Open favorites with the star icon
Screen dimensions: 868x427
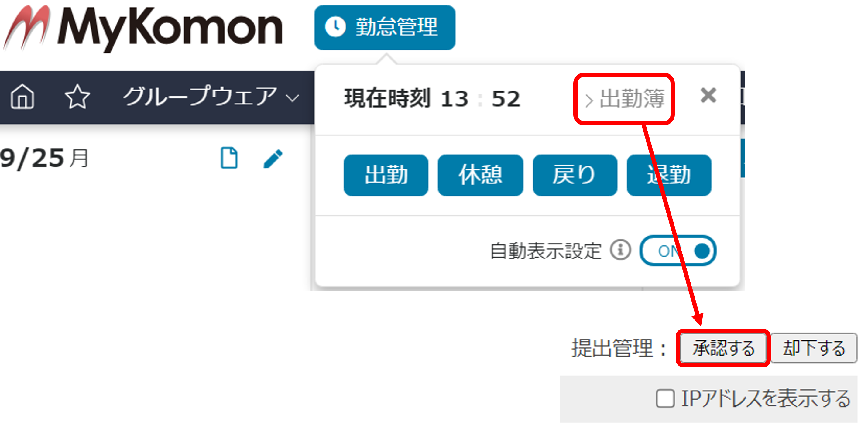click(77, 97)
